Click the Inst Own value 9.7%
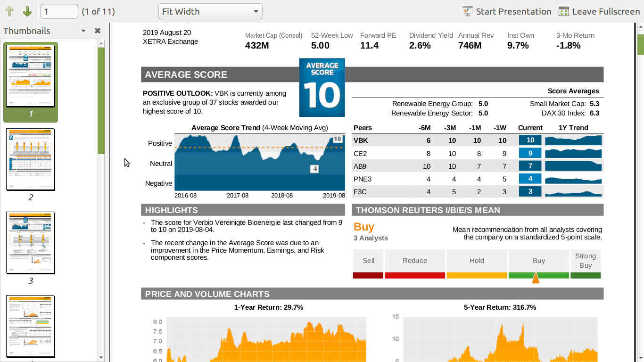The height and width of the screenshot is (362, 644). pyautogui.click(x=518, y=46)
